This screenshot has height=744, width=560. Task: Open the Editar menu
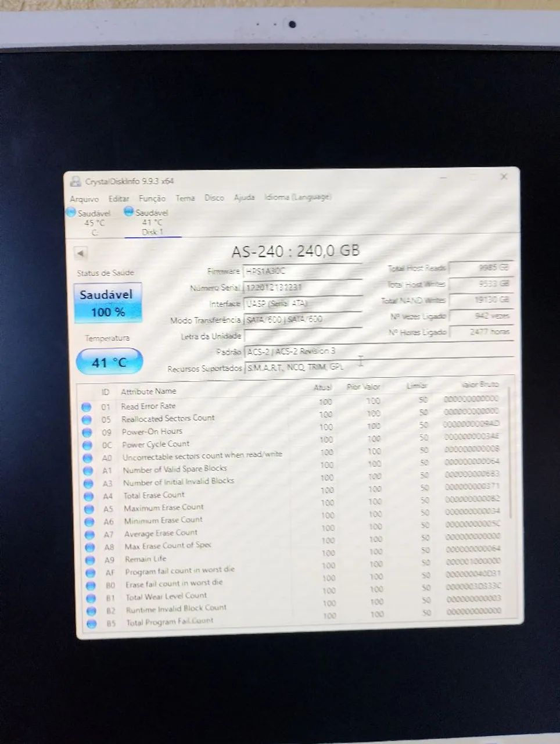click(x=119, y=198)
